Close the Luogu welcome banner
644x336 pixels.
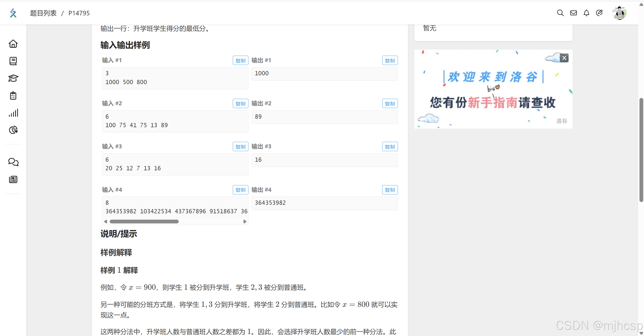coord(564,58)
